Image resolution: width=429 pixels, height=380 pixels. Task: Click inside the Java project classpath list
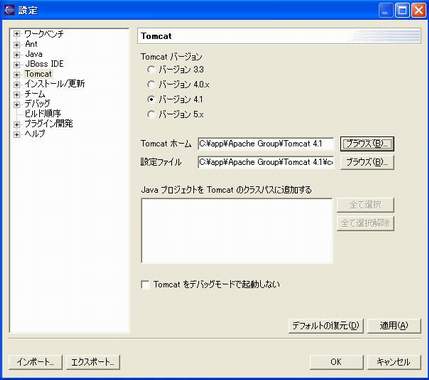(x=237, y=231)
